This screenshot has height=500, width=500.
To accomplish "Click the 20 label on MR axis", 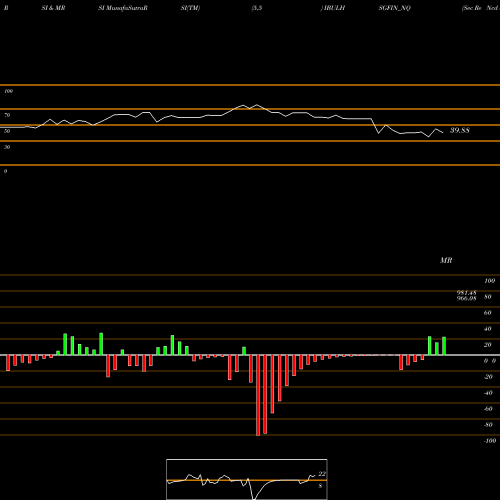I will coord(488,345).
